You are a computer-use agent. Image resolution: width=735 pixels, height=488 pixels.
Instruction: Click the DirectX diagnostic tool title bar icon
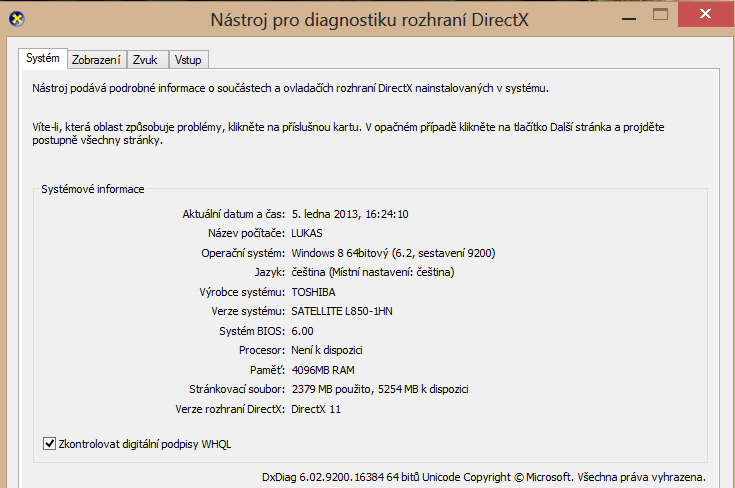17,19
